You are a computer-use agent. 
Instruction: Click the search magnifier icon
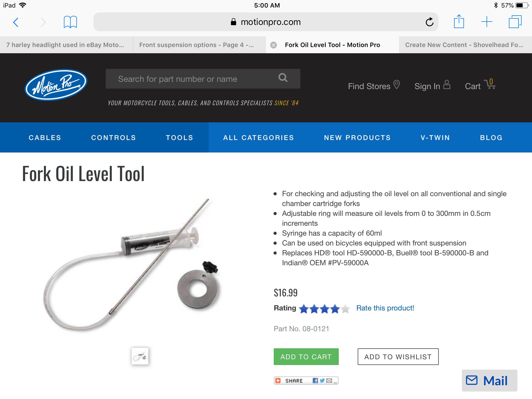(283, 78)
